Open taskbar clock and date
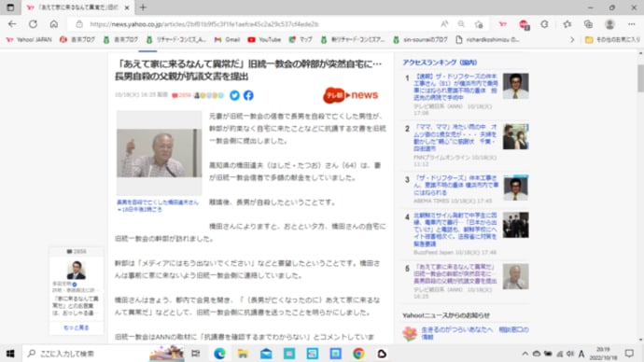Image resolution: width=644 pixels, height=362 pixels. (x=603, y=354)
